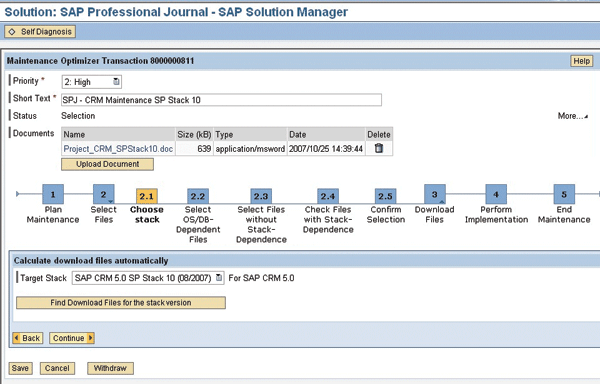Click Find Download Files for the stack version
The width and height of the screenshot is (600, 384).
point(121,303)
